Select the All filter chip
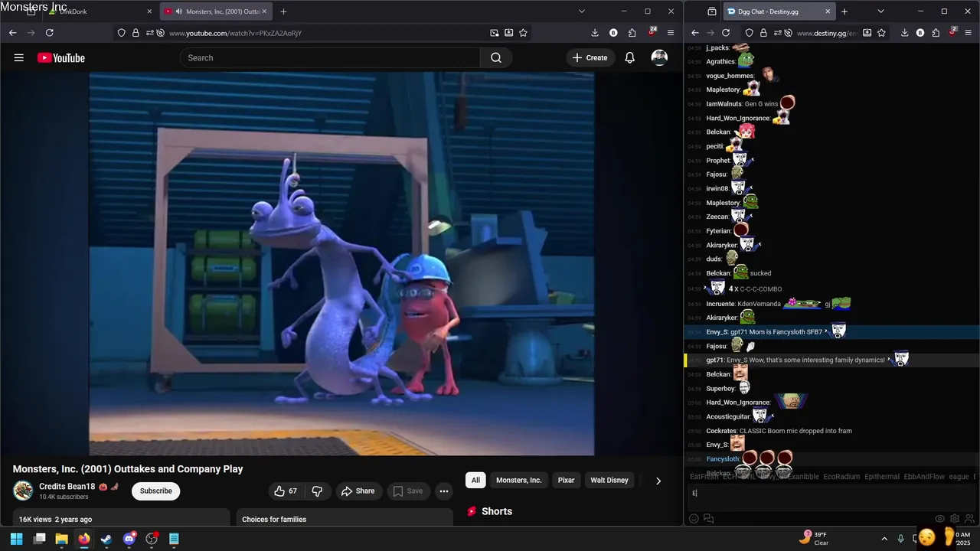The image size is (980, 551). (x=475, y=480)
